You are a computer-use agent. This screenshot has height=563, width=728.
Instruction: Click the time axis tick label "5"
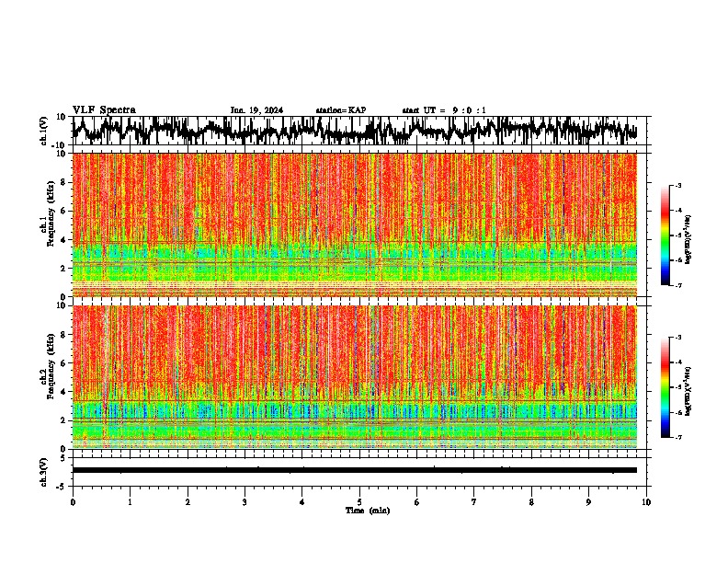(359, 502)
